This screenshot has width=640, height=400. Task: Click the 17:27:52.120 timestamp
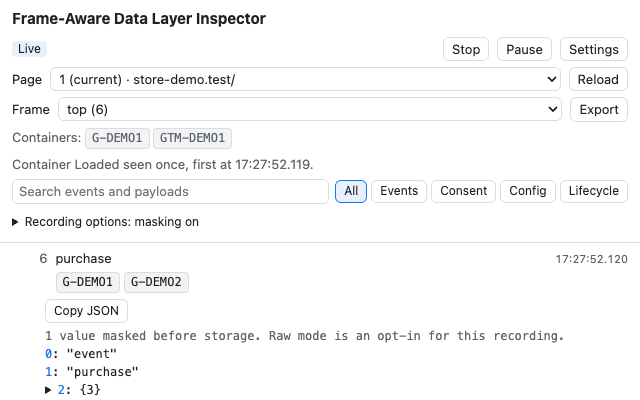pos(591,259)
